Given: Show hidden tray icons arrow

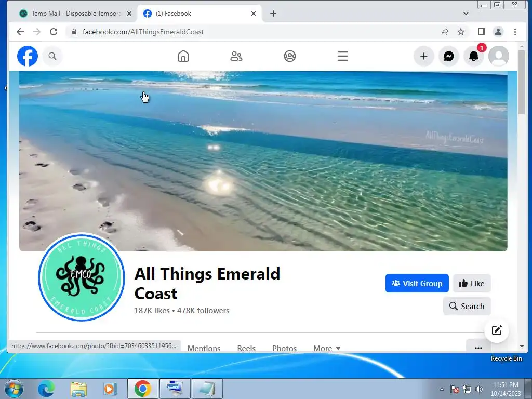Looking at the screenshot, I should pos(442,389).
